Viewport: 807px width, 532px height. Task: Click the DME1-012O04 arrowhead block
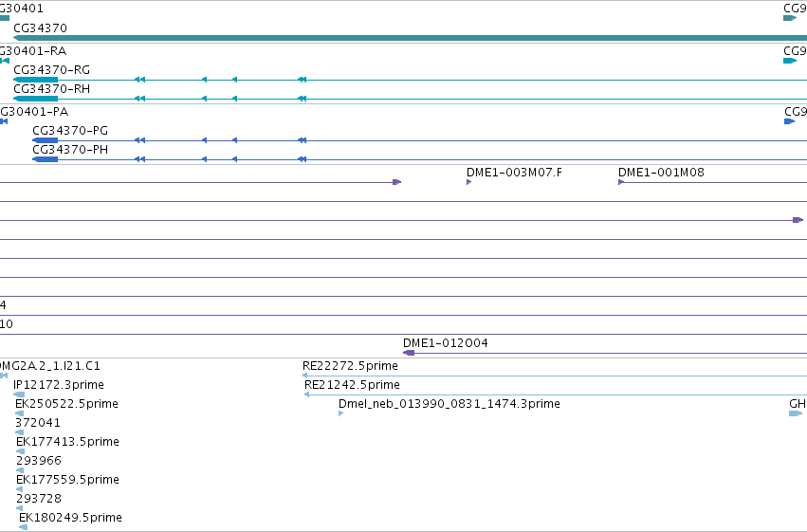tap(409, 353)
